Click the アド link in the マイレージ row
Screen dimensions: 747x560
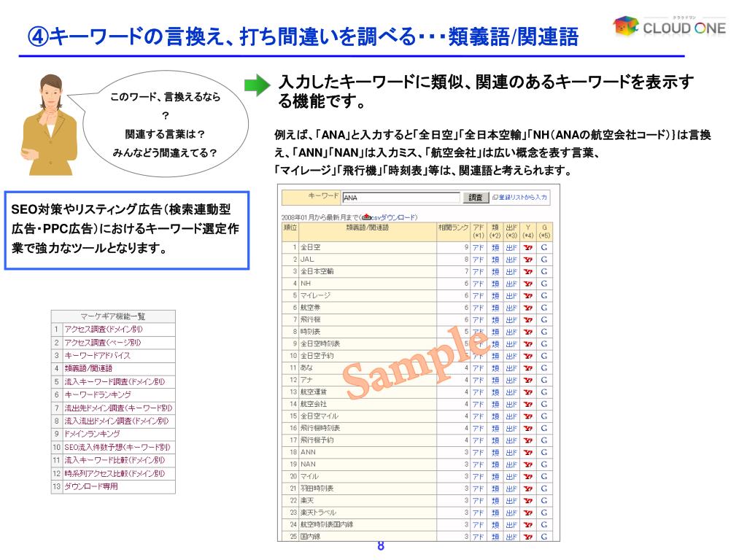click(x=478, y=296)
